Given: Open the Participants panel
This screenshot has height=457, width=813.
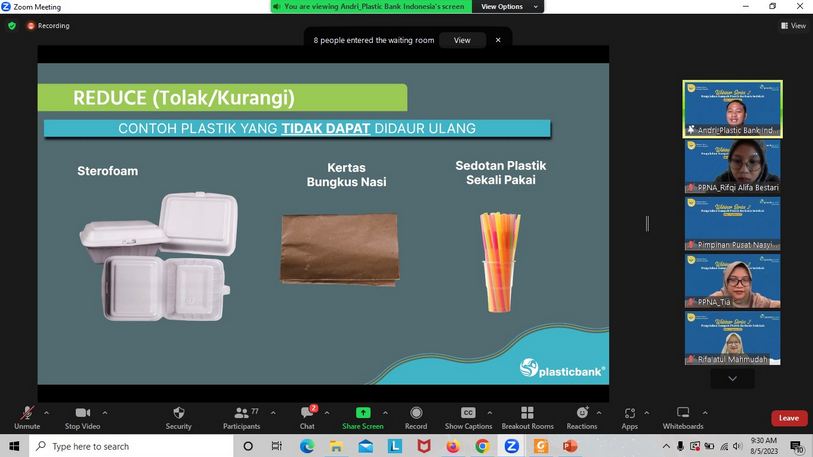Looking at the screenshot, I should point(241,413).
